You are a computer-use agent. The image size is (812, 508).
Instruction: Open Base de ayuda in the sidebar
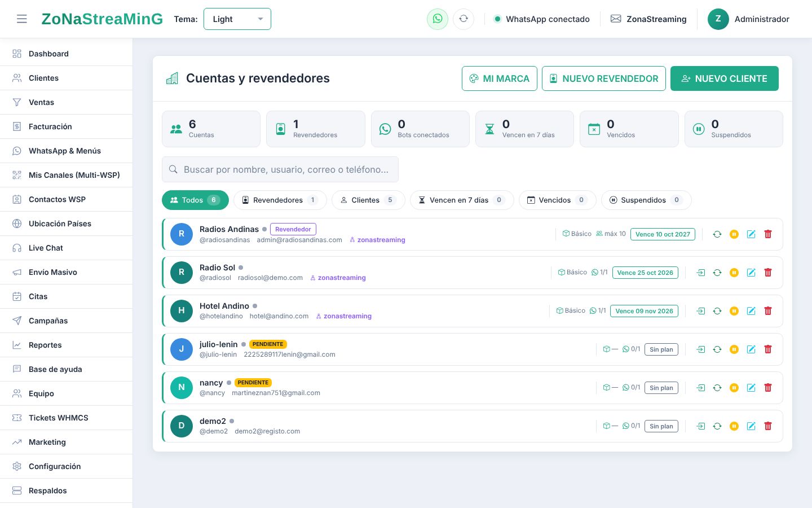point(67,369)
